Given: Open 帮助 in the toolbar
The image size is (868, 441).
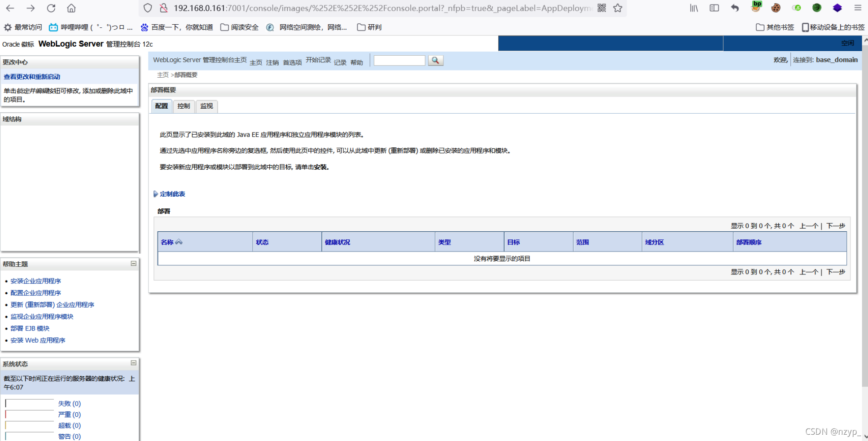Looking at the screenshot, I should [357, 63].
